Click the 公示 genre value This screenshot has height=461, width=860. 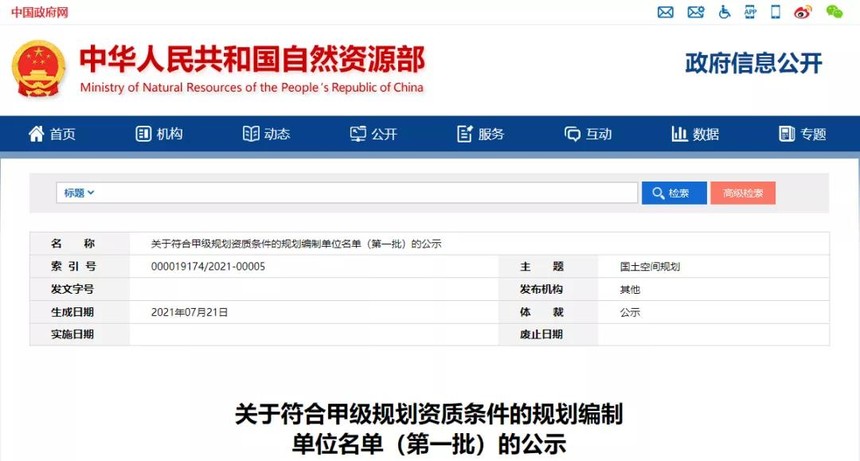(x=630, y=312)
